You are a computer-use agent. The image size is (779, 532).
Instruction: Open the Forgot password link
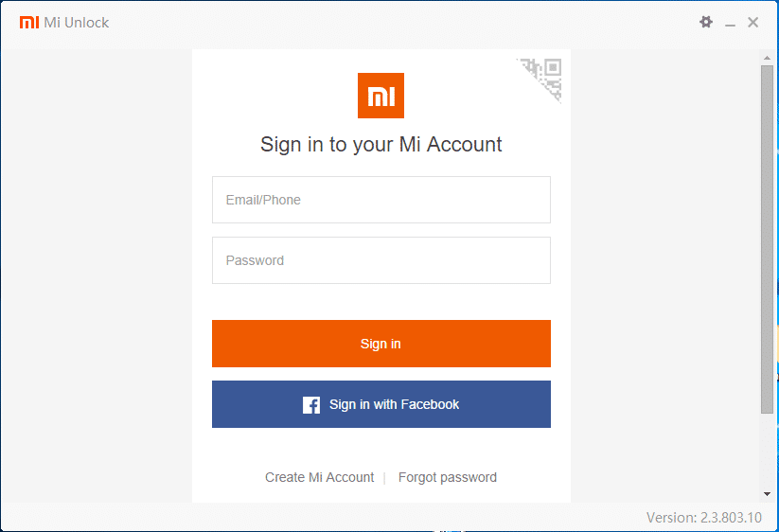(447, 477)
